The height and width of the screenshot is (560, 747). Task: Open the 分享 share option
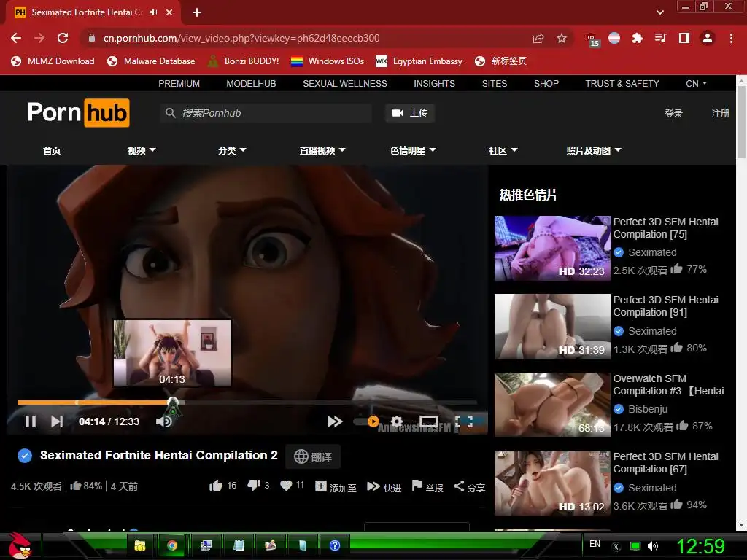(469, 486)
